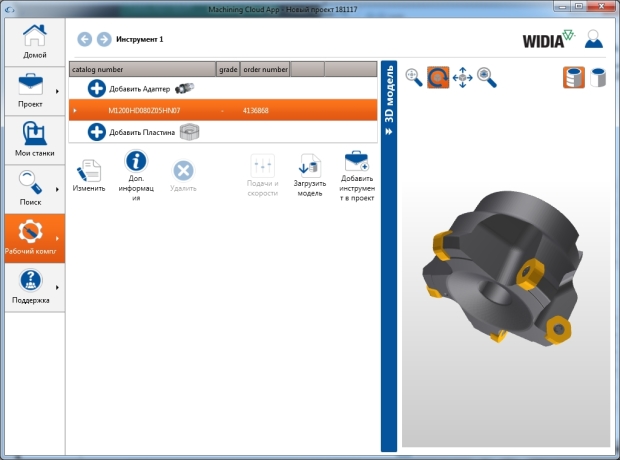Image resolution: width=620 pixels, height=460 pixels.
Task: Close the Machining Cloud App window
Action: (601, 6)
